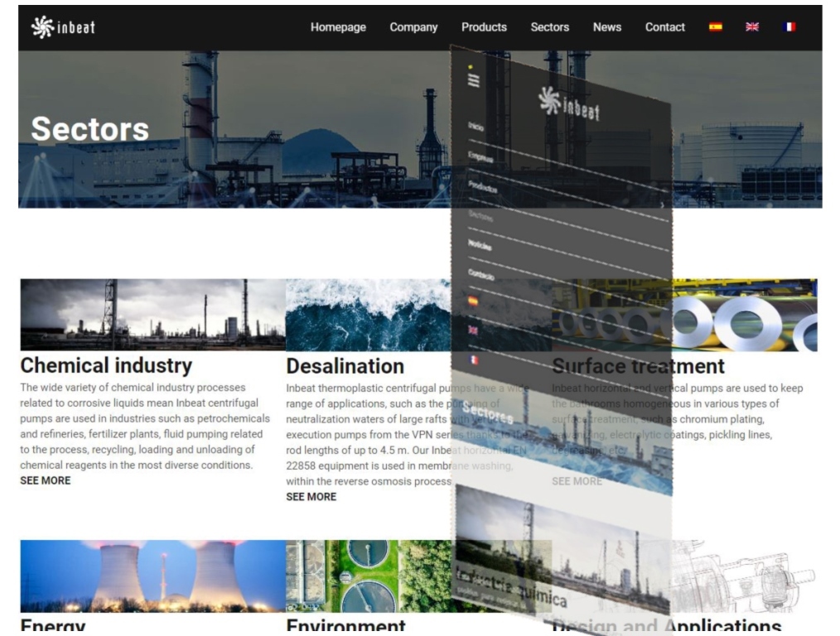Click the Chemical industry refinery photo

click(x=152, y=315)
